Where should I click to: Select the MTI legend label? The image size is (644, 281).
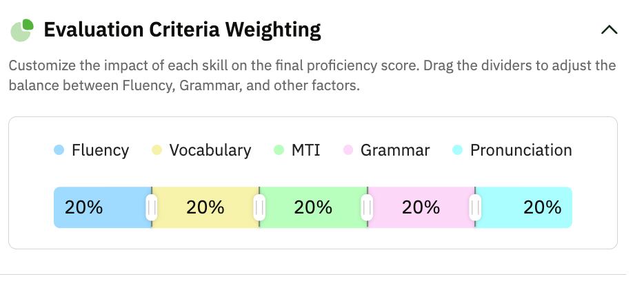click(x=305, y=150)
